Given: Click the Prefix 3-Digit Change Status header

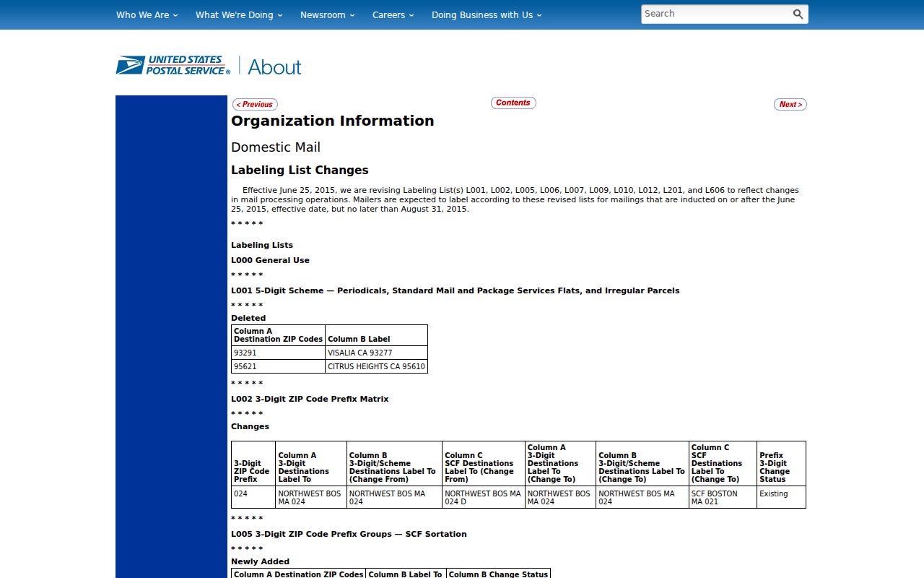Looking at the screenshot, I should click(781, 463).
